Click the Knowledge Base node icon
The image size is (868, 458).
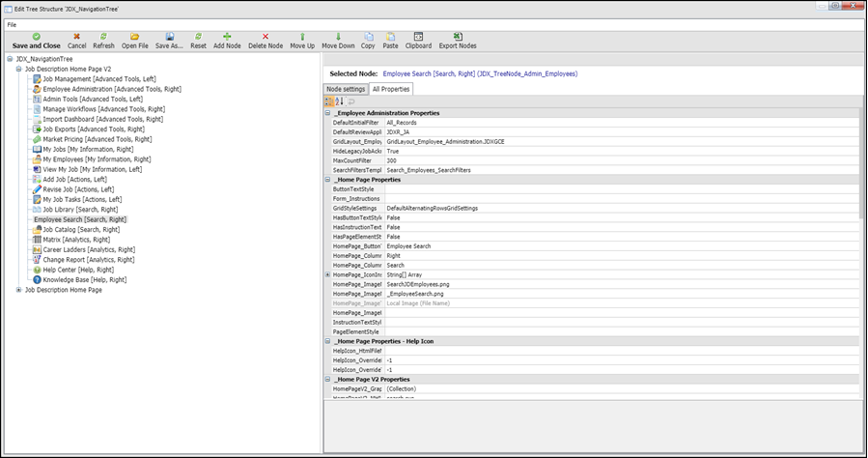(x=37, y=279)
